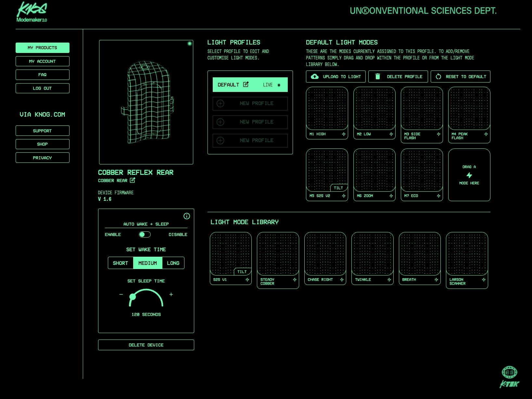Click the lightning icon on S2S V1

click(247, 280)
